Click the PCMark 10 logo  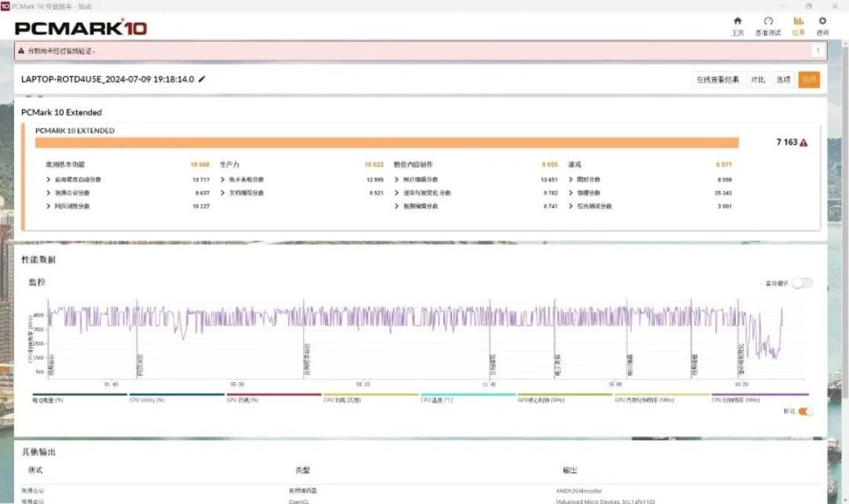(x=80, y=27)
